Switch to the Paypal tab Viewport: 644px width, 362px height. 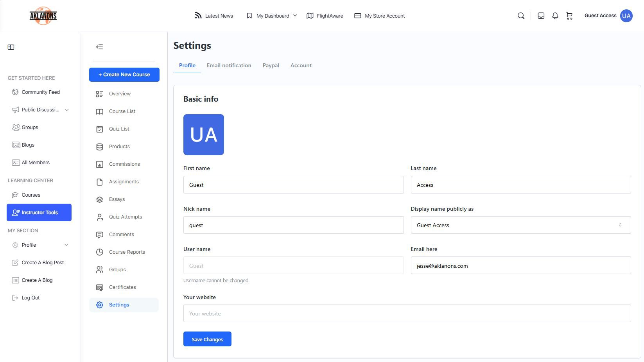tap(271, 65)
